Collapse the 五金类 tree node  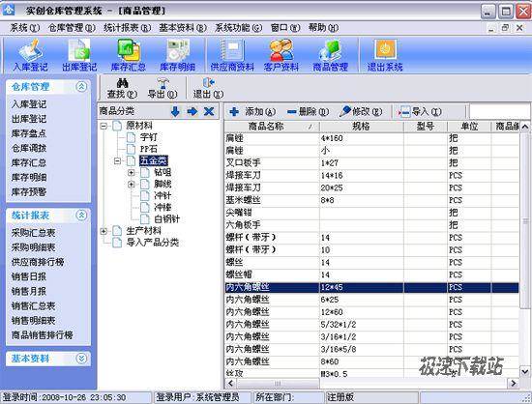(x=117, y=160)
